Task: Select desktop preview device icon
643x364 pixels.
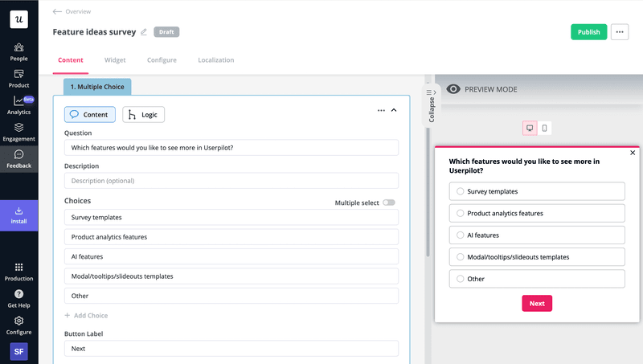Action: coord(530,128)
